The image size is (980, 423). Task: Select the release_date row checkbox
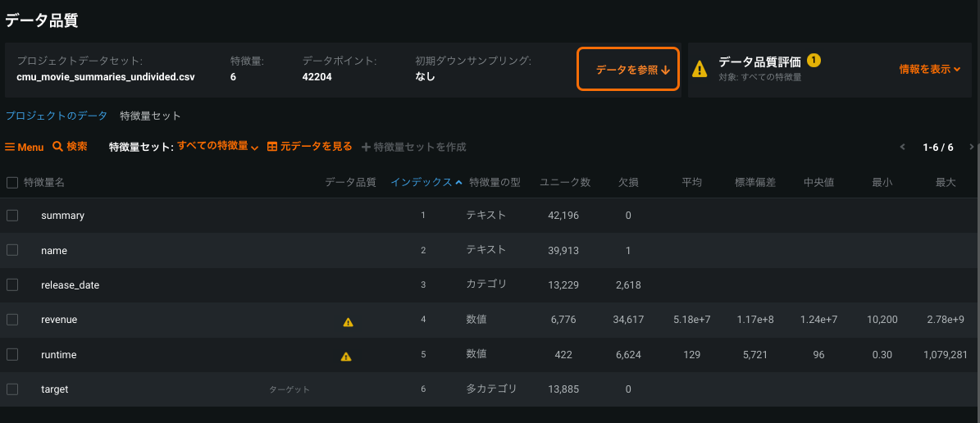pos(12,284)
